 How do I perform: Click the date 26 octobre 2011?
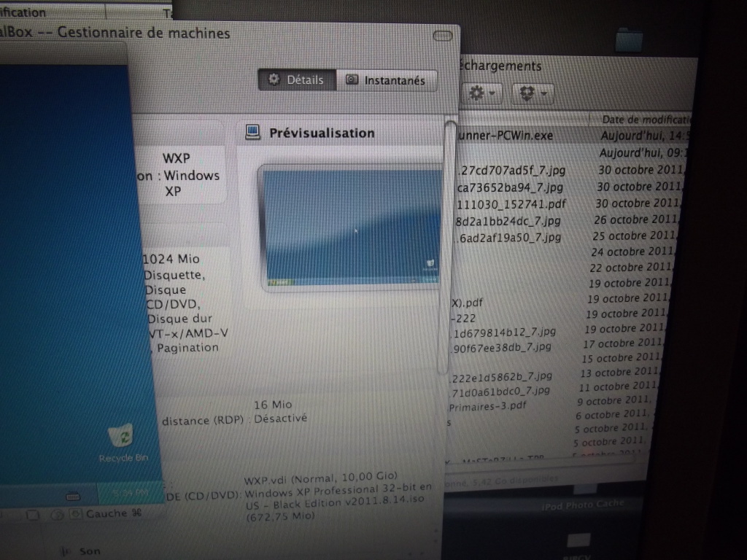pos(636,219)
